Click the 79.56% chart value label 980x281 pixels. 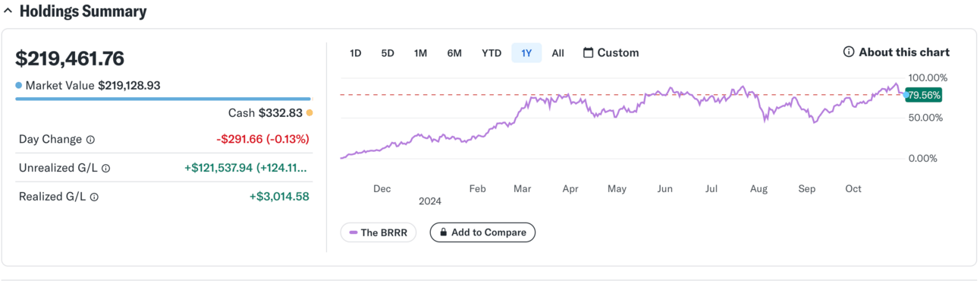[924, 95]
